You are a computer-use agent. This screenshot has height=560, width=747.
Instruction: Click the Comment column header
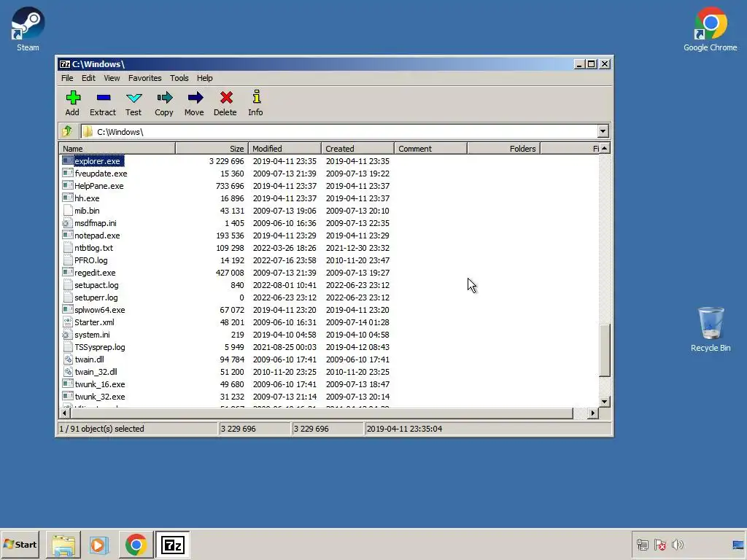(430, 149)
